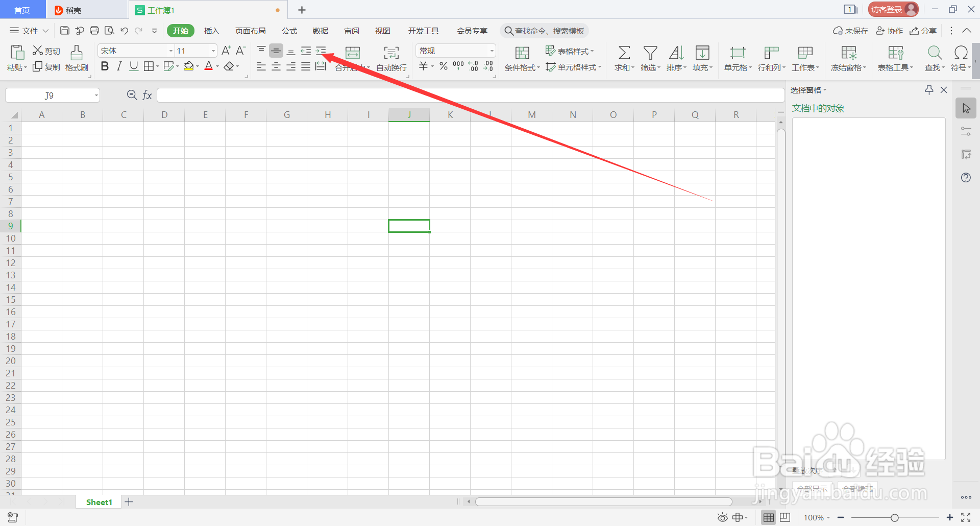Click the Cut (剪切) button
This screenshot has width=980, height=526.
(x=46, y=51)
